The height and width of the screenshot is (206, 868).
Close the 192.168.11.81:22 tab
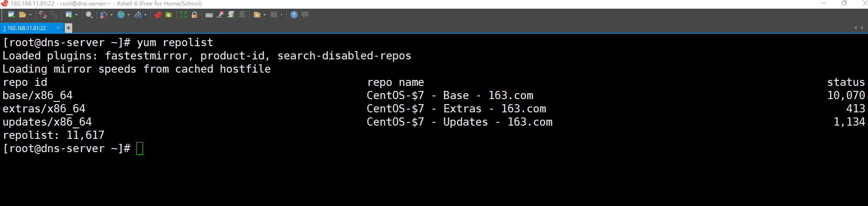[58, 28]
